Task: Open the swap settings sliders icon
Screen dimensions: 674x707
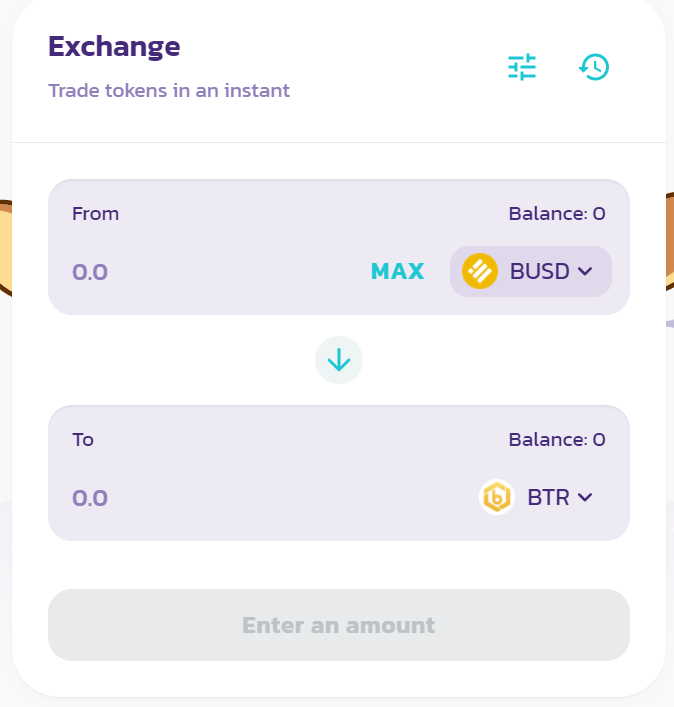Action: (522, 67)
